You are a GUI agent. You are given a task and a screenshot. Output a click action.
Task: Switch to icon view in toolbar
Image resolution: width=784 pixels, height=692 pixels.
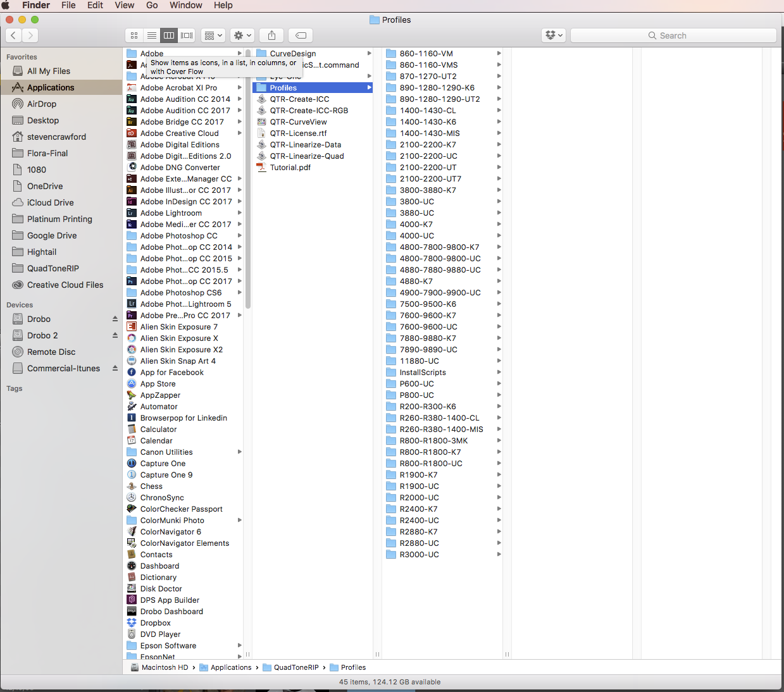(x=134, y=35)
